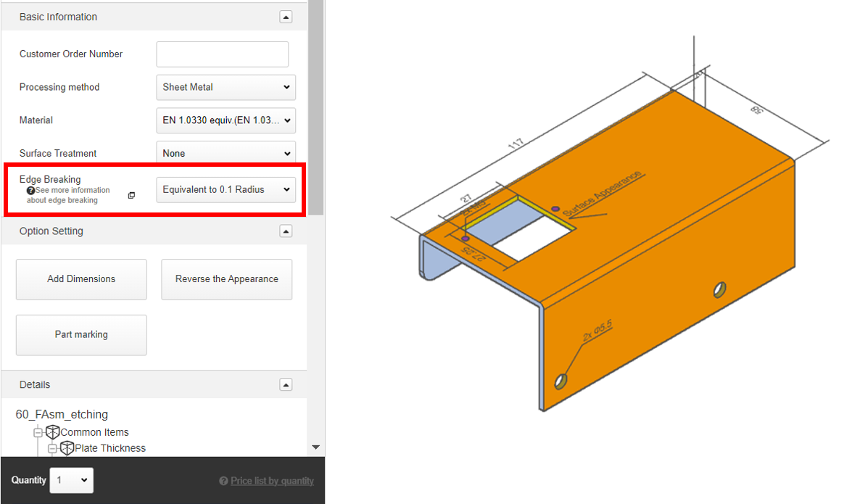
Task: Click the Customer Order Number input field
Action: click(x=222, y=54)
